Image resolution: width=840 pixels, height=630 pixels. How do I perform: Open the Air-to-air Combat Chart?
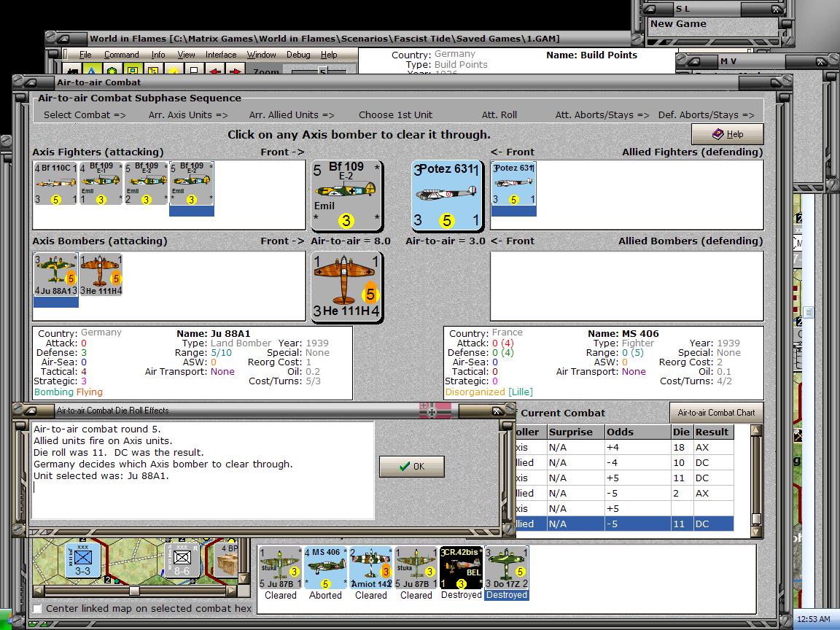tap(716, 413)
